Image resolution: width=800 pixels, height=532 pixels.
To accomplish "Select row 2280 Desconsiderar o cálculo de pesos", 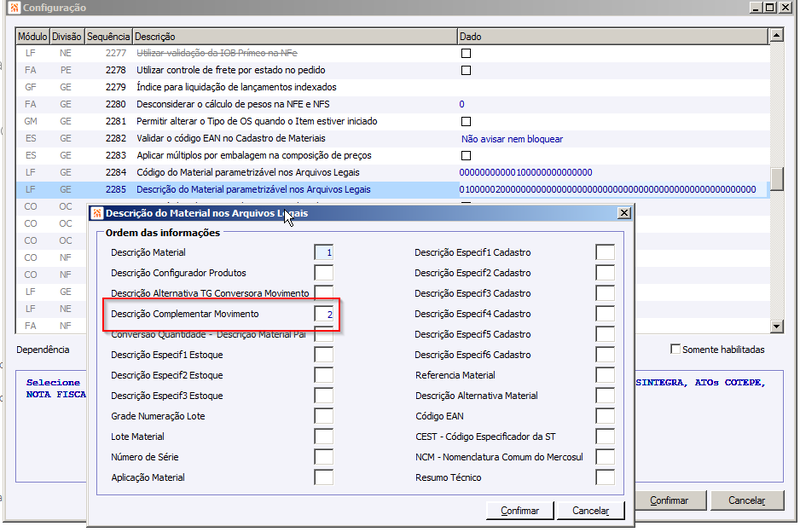I will tap(392, 104).
